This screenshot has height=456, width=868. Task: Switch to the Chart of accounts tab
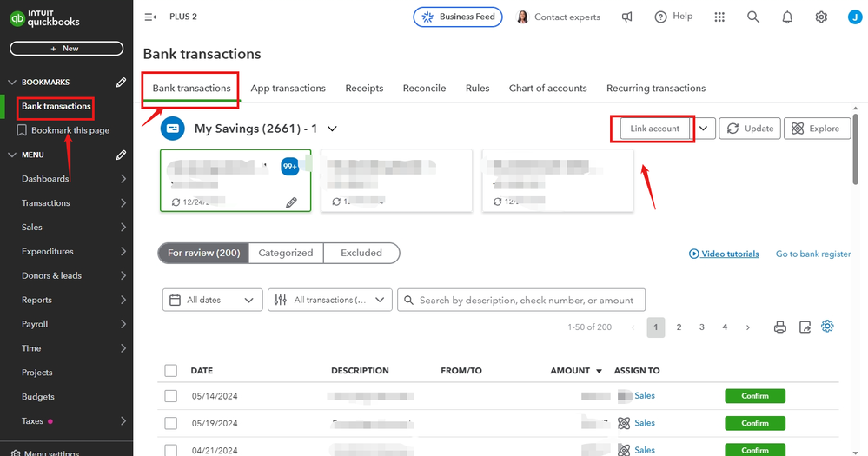point(548,89)
